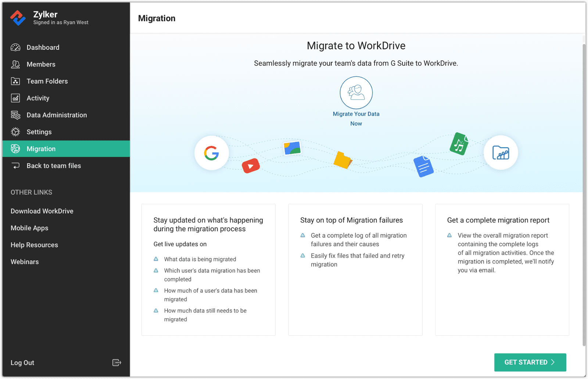
Task: Click the Google G logo circle
Action: pos(212,153)
